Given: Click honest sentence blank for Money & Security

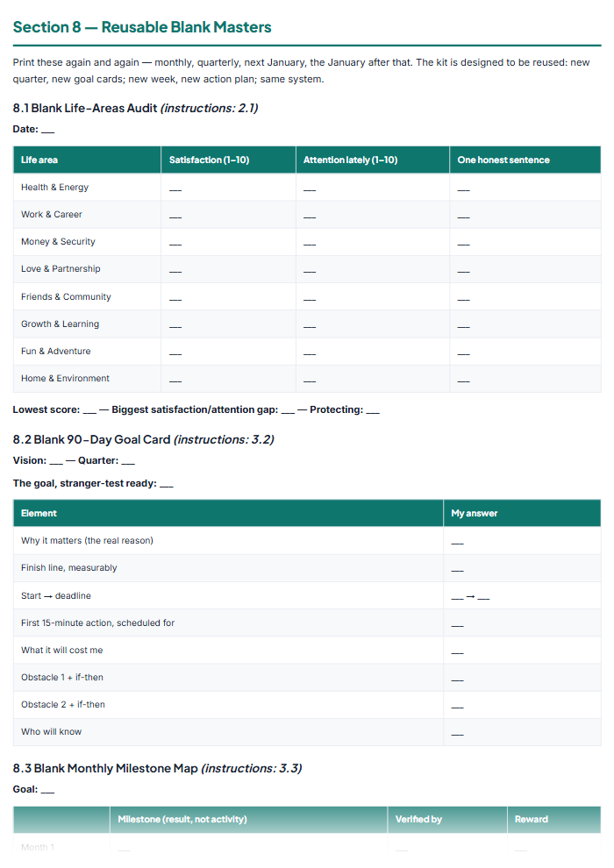Looking at the screenshot, I should pyautogui.click(x=463, y=244).
